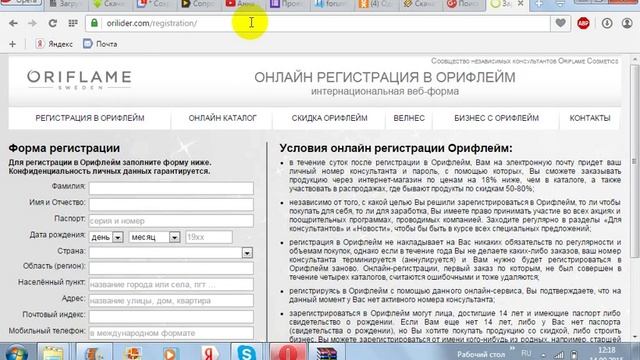This screenshot has width=640, height=360.
Task: Open Бизнес с Орифлейм menu item
Action: [x=496, y=118]
